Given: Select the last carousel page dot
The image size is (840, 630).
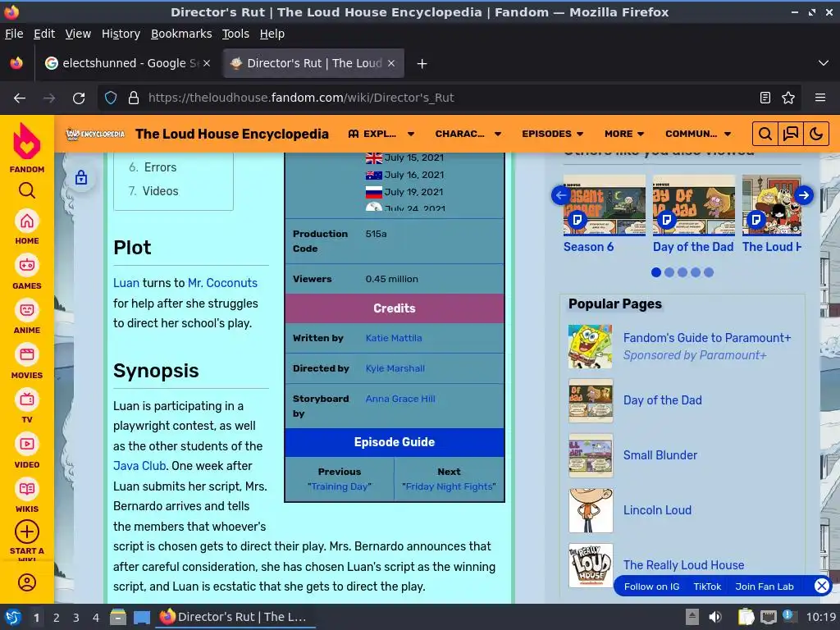Looking at the screenshot, I should (709, 272).
